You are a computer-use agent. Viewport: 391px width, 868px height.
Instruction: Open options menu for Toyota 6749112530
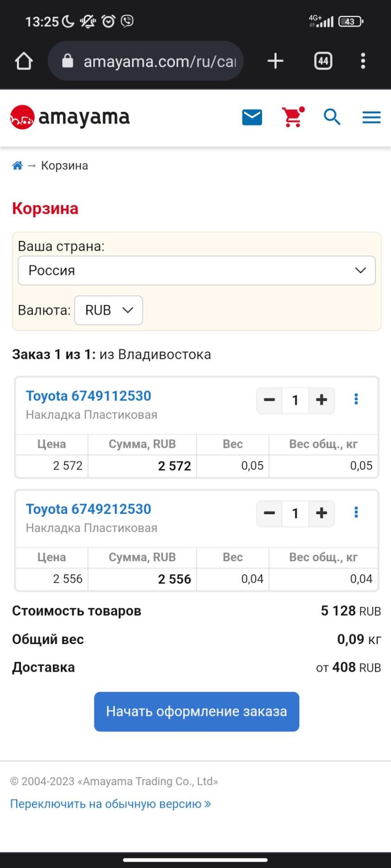tap(356, 399)
